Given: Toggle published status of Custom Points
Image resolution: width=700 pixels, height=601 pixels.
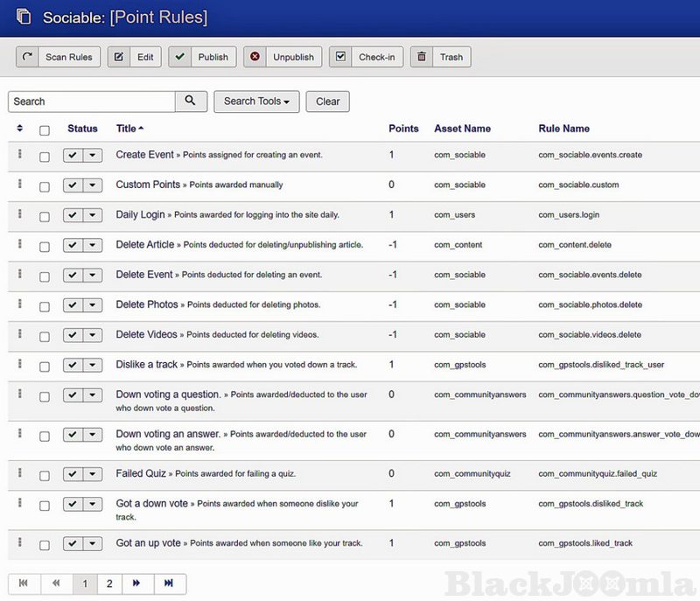Looking at the screenshot, I should (x=73, y=185).
